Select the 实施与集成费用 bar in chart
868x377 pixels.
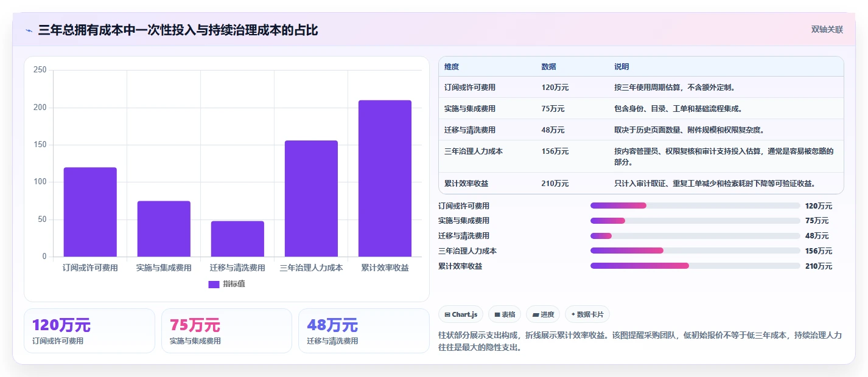[164, 229]
